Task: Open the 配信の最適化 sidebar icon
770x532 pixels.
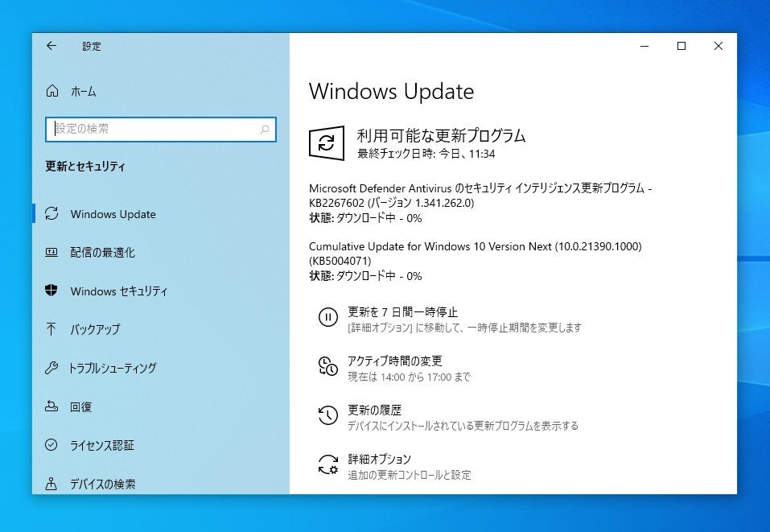Action: [51, 252]
